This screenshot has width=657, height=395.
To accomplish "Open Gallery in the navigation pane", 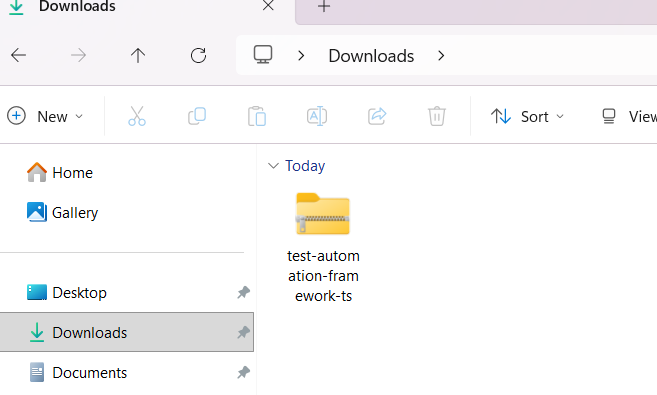I will (x=62, y=212).
